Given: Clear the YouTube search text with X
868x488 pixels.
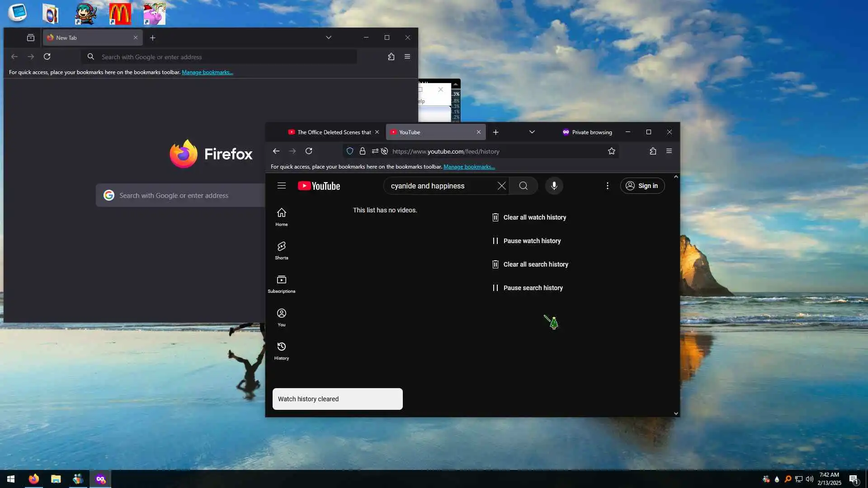Looking at the screenshot, I should 501,186.
